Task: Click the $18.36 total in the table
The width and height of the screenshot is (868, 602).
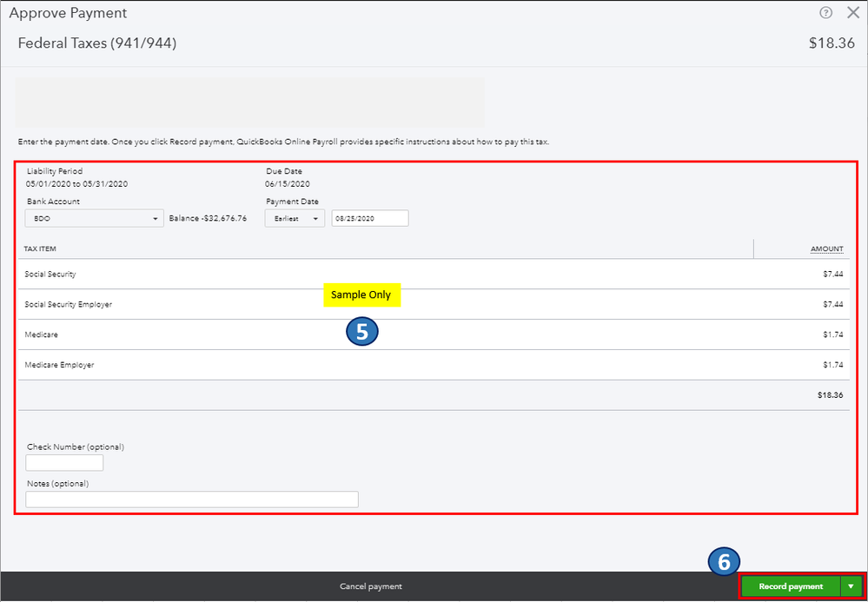Action: tap(831, 395)
